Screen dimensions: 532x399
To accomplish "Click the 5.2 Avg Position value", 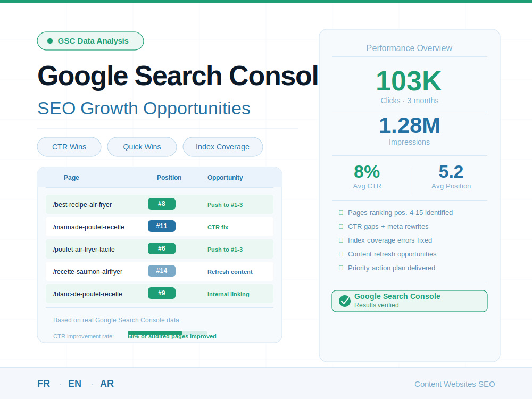I will [x=451, y=172].
